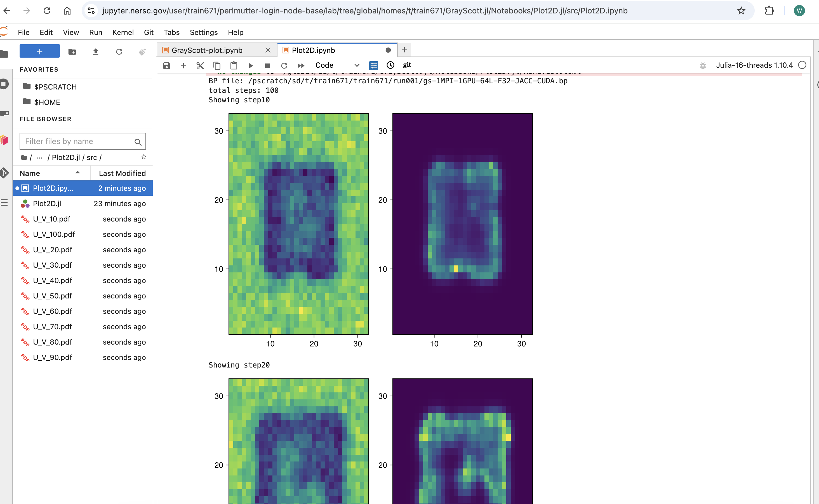Insert a cell below with the plus icon
Image resolution: width=819 pixels, height=504 pixels.
pos(183,66)
